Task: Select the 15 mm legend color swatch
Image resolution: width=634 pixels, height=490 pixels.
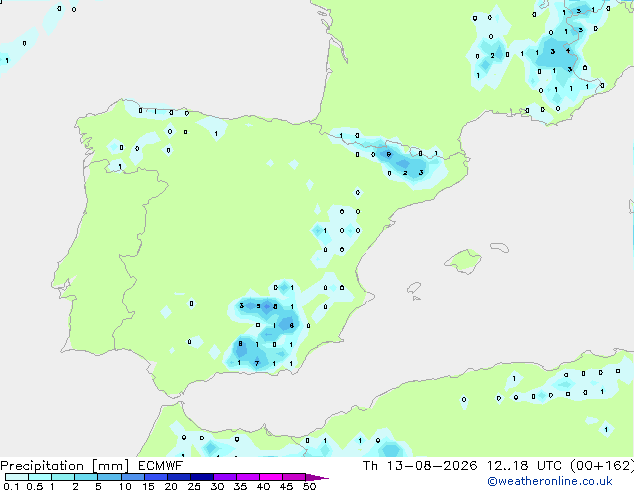Action: [x=155, y=477]
